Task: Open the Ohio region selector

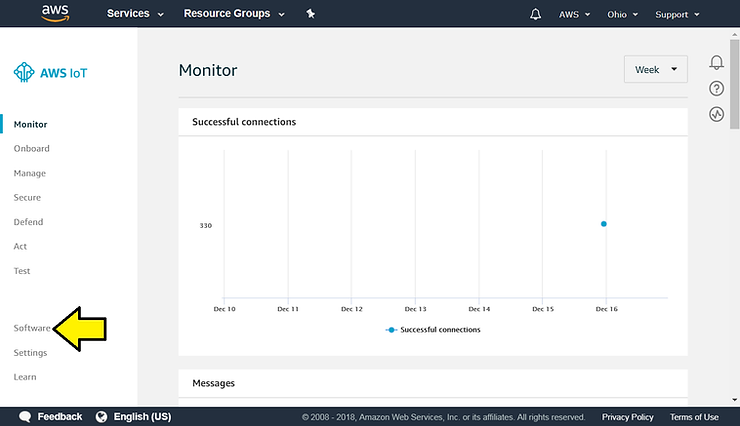Action: pos(622,14)
